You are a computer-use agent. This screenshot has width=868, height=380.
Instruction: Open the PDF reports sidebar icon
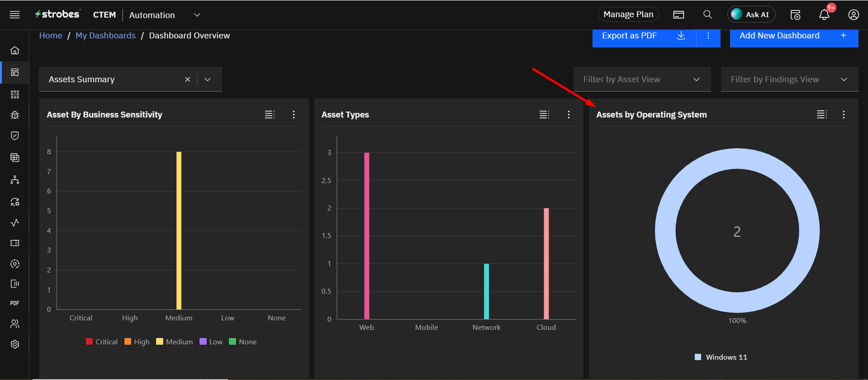point(15,303)
